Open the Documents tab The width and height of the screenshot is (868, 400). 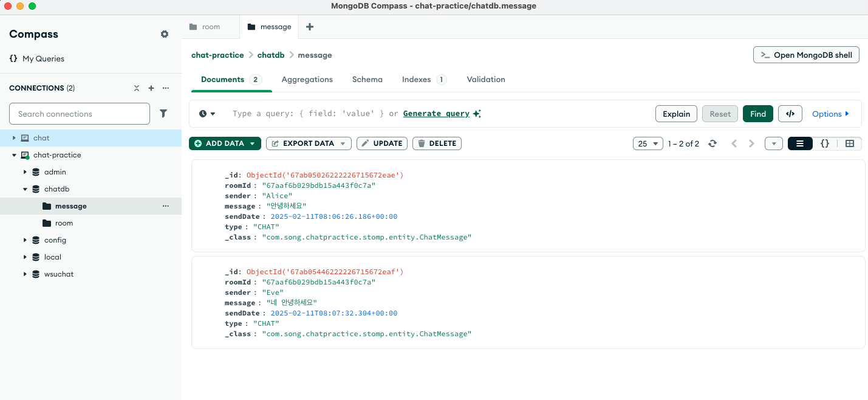231,80
